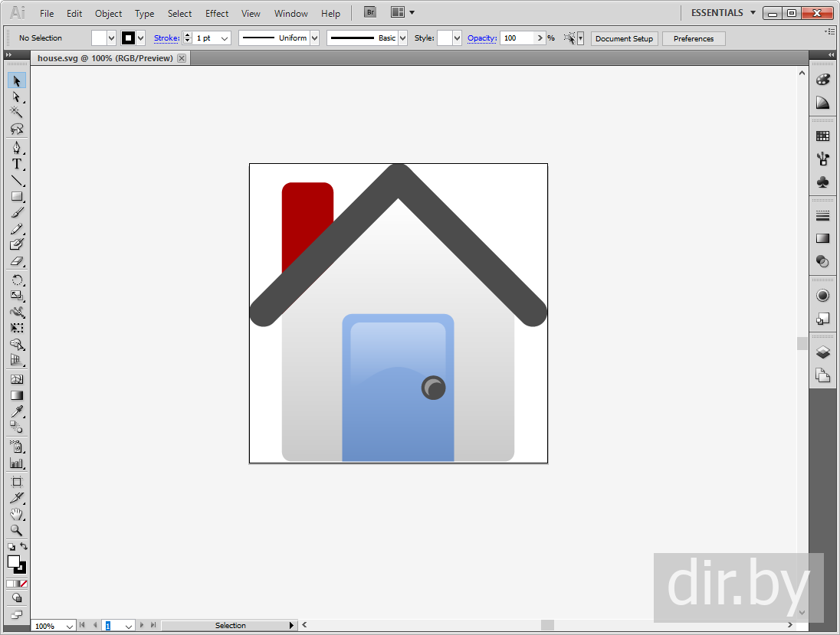Expand the stroke weight dropdown

click(225, 38)
